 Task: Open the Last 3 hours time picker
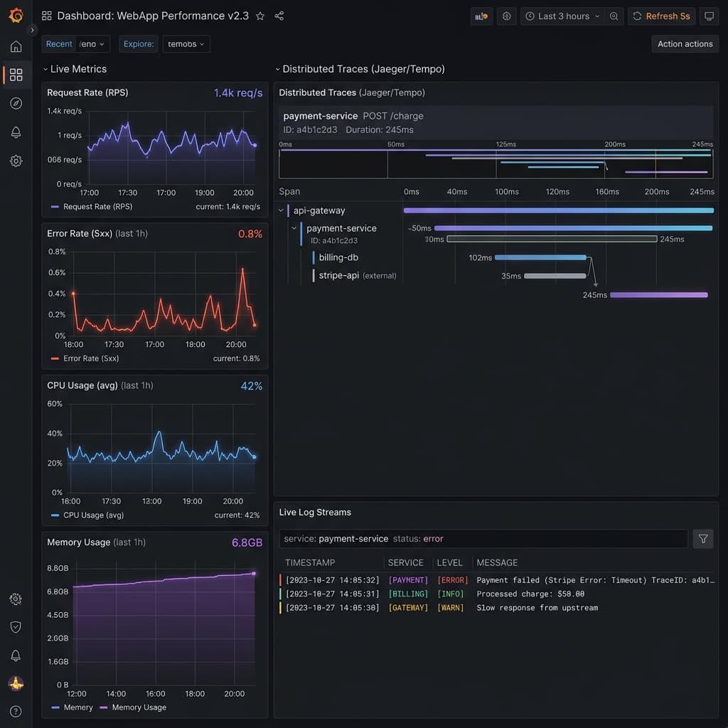[x=562, y=16]
